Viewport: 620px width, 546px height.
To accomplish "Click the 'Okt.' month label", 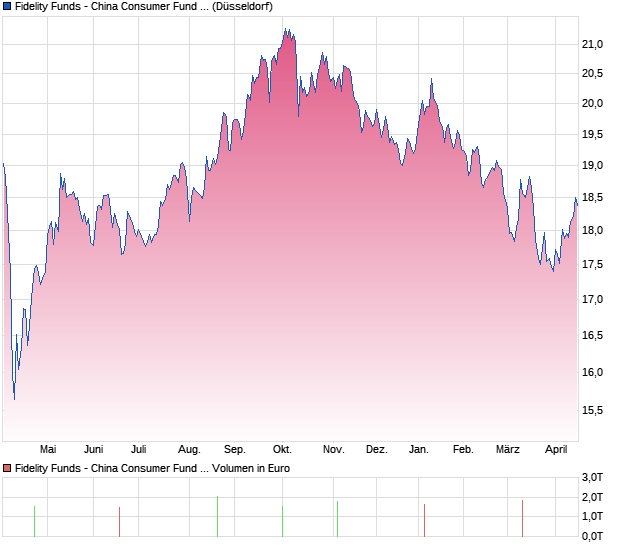I will pos(282,450).
